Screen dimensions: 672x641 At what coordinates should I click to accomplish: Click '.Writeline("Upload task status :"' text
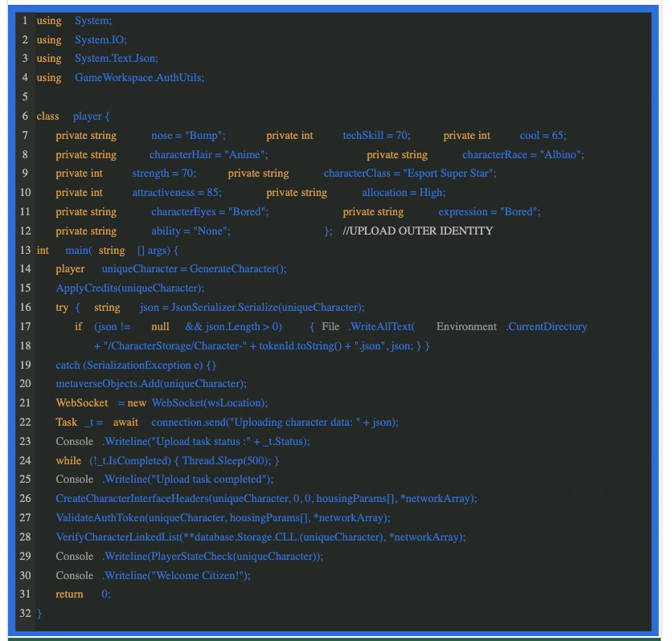pyautogui.click(x=176, y=441)
